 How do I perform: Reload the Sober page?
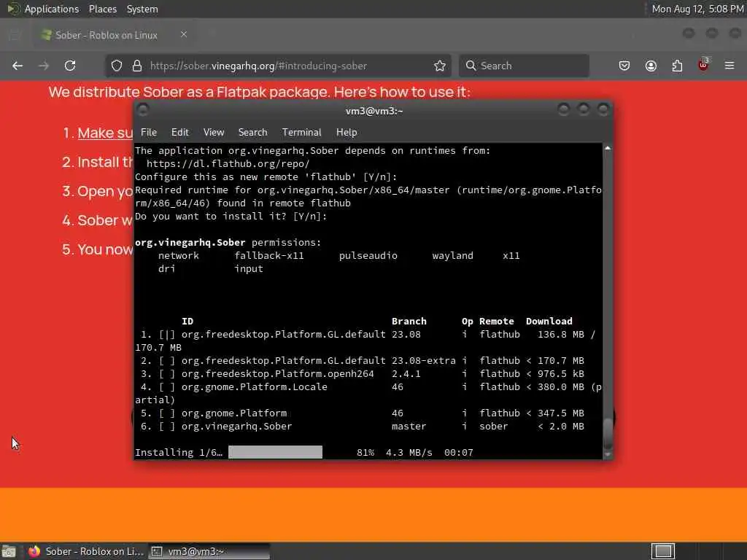pyautogui.click(x=70, y=66)
